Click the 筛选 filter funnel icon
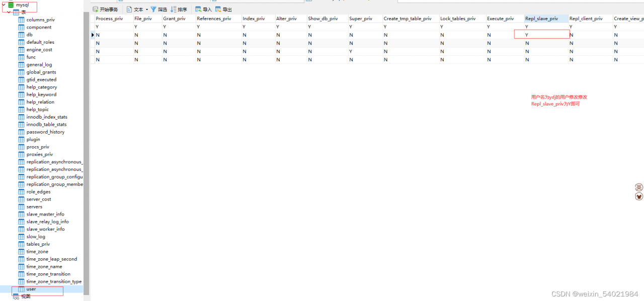The height and width of the screenshot is (301, 644). [153, 10]
